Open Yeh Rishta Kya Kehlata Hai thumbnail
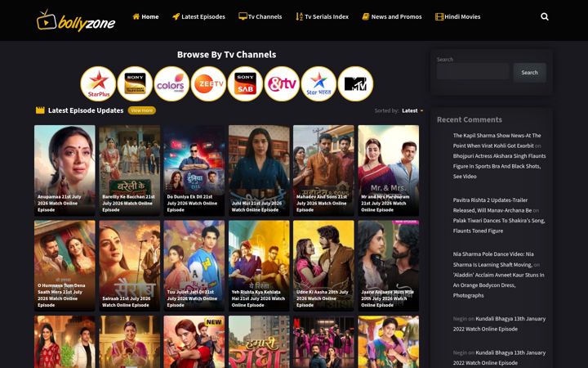Image resolution: width=588 pixels, height=368 pixels. click(x=259, y=266)
